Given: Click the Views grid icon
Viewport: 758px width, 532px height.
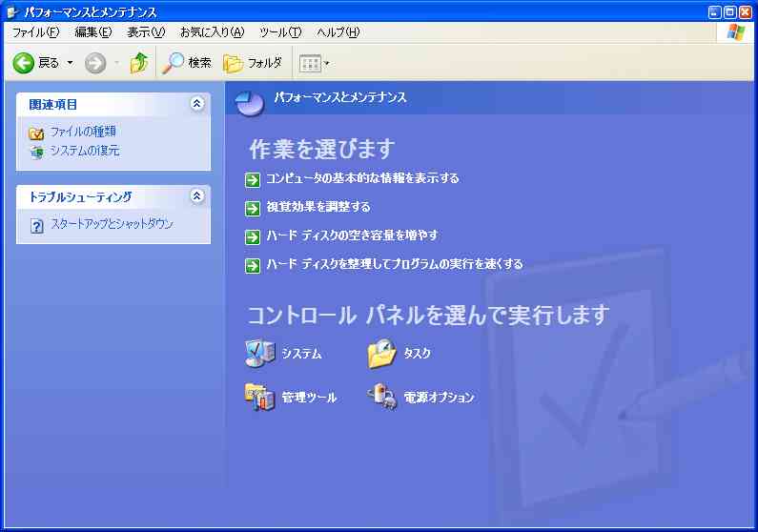Looking at the screenshot, I should click(x=310, y=63).
